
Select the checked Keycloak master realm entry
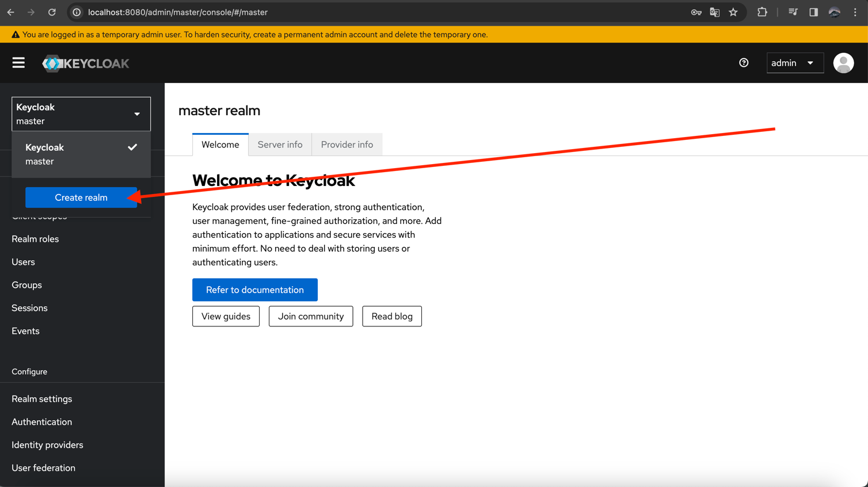coord(81,154)
